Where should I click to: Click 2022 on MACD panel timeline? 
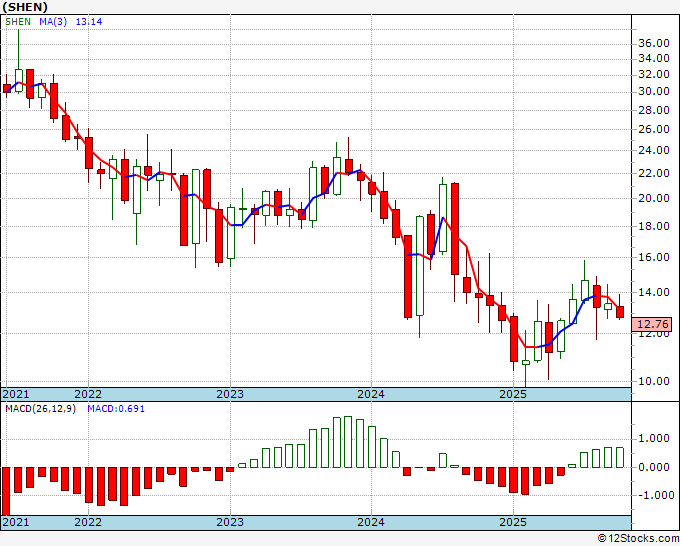(x=88, y=522)
